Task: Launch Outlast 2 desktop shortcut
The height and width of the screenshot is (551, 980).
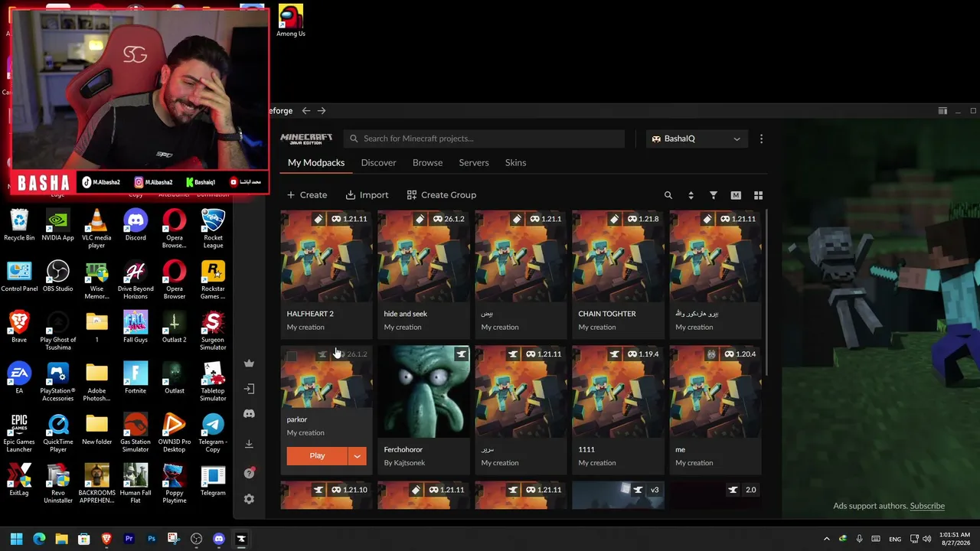Action: point(174,327)
